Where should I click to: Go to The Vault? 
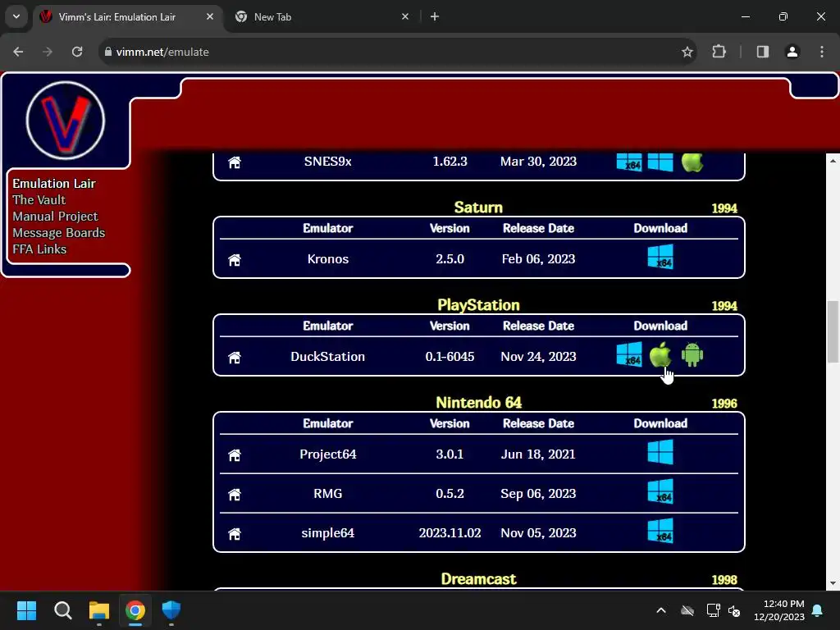click(39, 200)
